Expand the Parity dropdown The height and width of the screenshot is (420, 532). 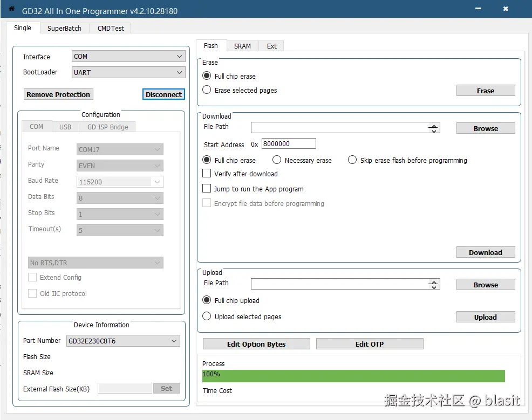click(120, 166)
